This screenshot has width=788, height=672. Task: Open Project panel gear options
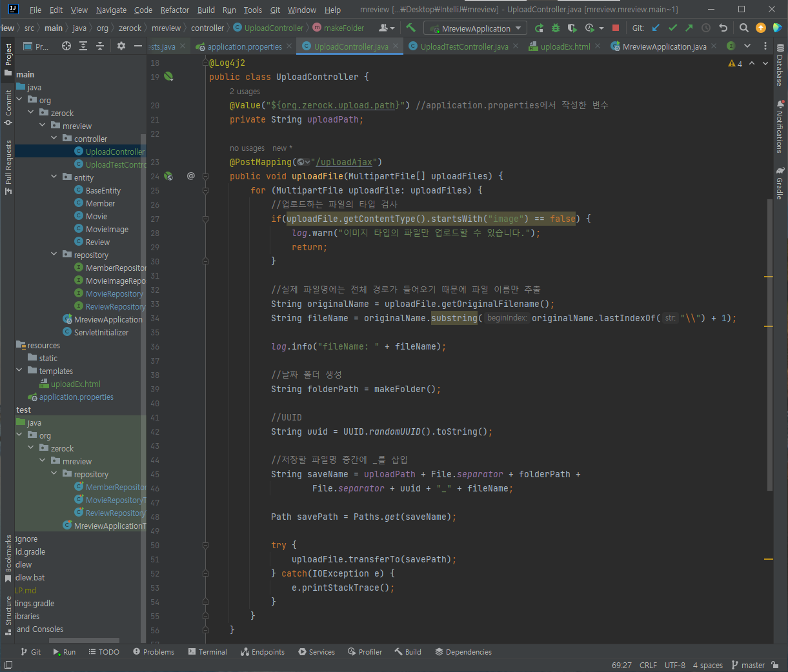(x=121, y=46)
